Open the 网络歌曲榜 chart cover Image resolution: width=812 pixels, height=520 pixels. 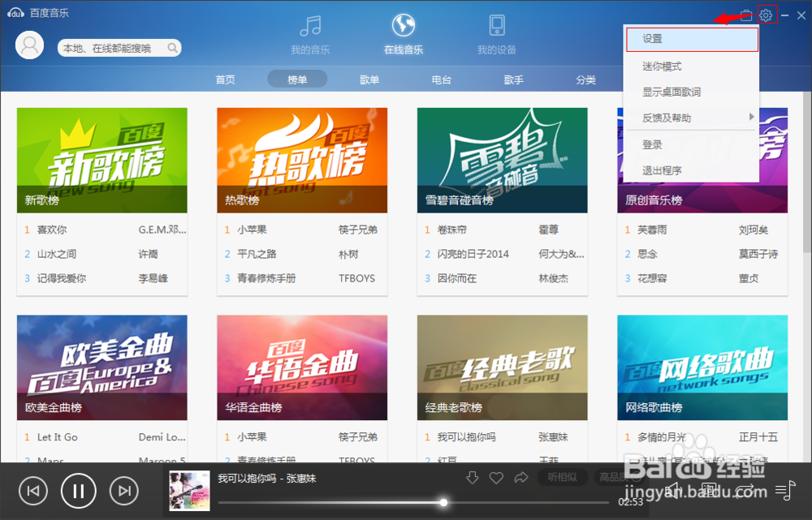tap(702, 367)
